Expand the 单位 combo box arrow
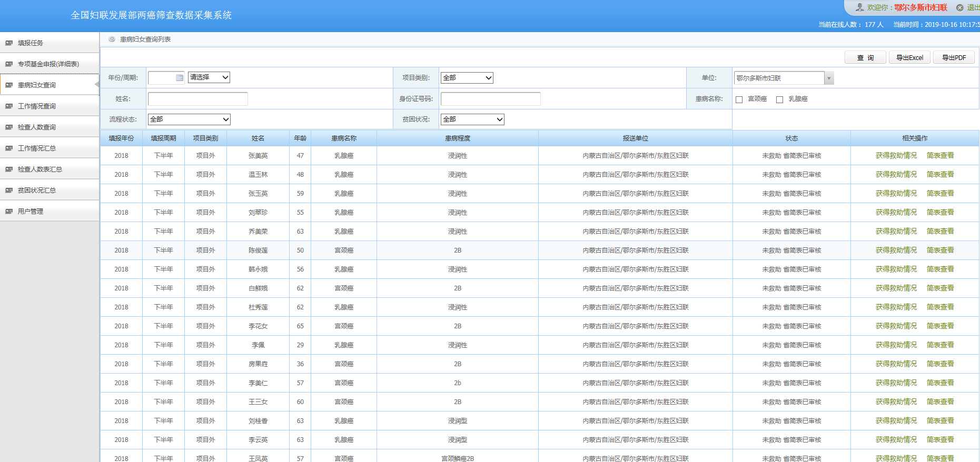The image size is (980, 462). pos(829,78)
